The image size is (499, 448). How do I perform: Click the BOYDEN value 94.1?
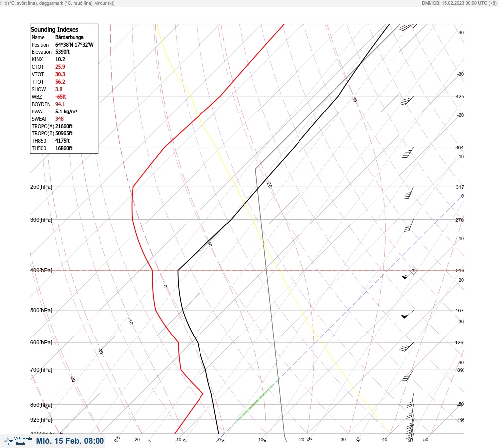click(x=60, y=104)
